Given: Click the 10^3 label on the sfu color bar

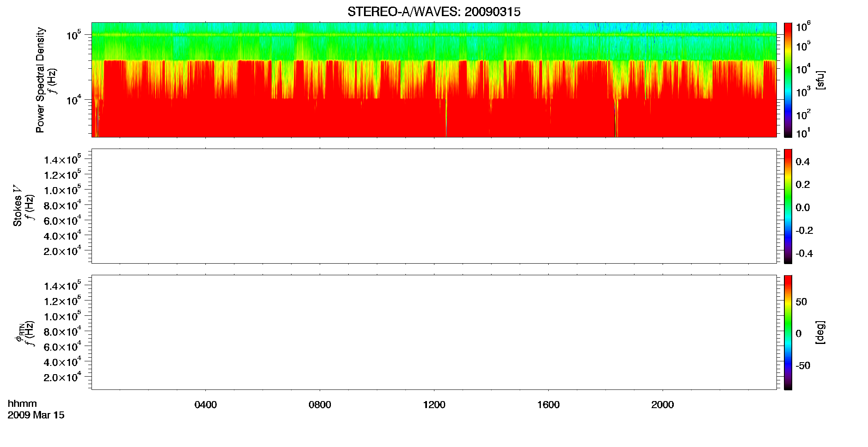Looking at the screenshot, I should (803, 92).
